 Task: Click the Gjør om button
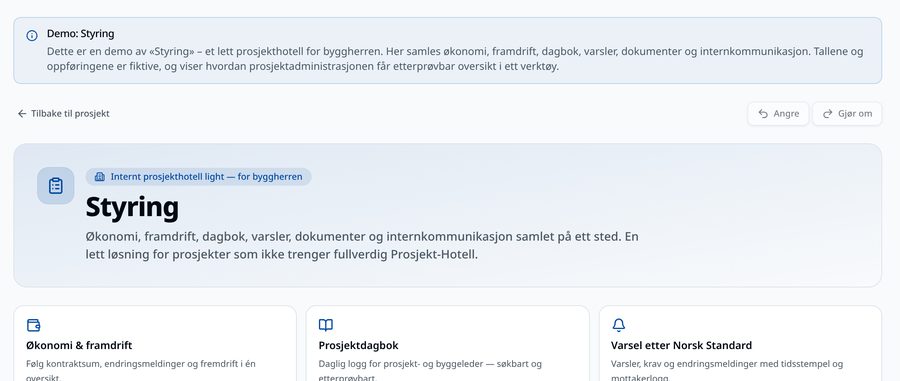point(847,114)
